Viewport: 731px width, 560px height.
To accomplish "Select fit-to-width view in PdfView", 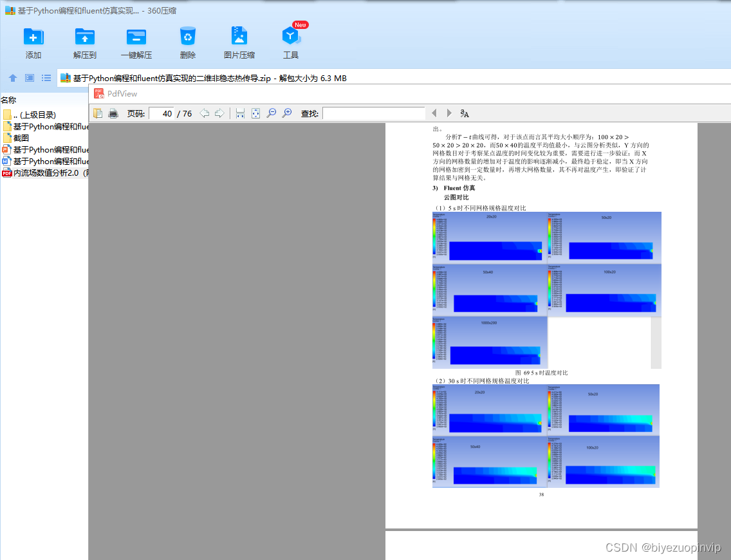I will pos(240,113).
